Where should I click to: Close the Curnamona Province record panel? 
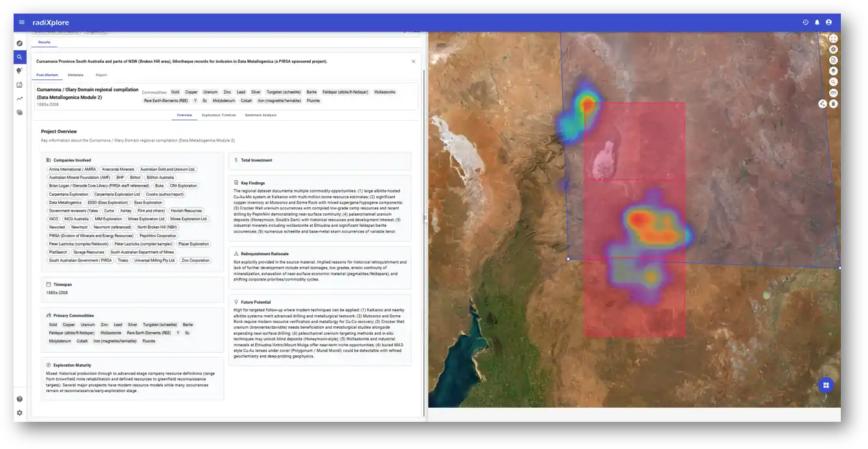point(414,61)
